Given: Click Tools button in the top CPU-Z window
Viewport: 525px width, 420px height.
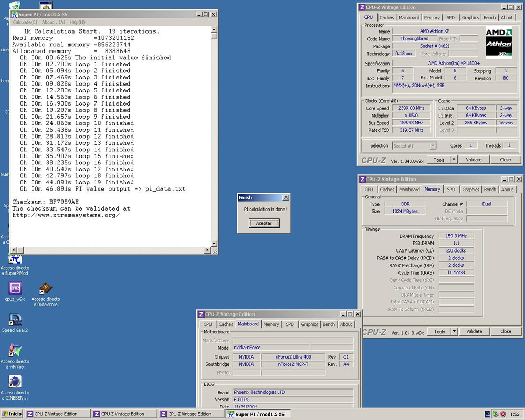Looking at the screenshot, I should click(x=439, y=160).
